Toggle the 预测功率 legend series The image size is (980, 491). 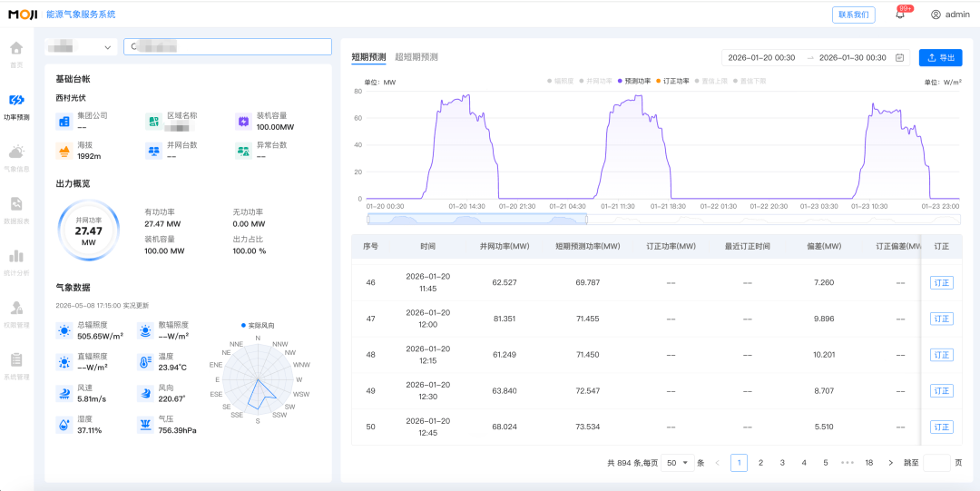634,82
